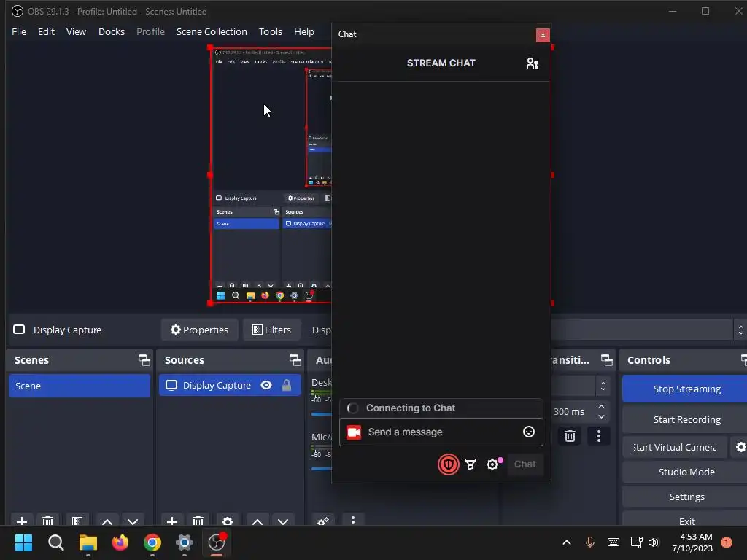The width and height of the screenshot is (747, 560).
Task: Open Chrome from taskbar
Action: click(152, 542)
